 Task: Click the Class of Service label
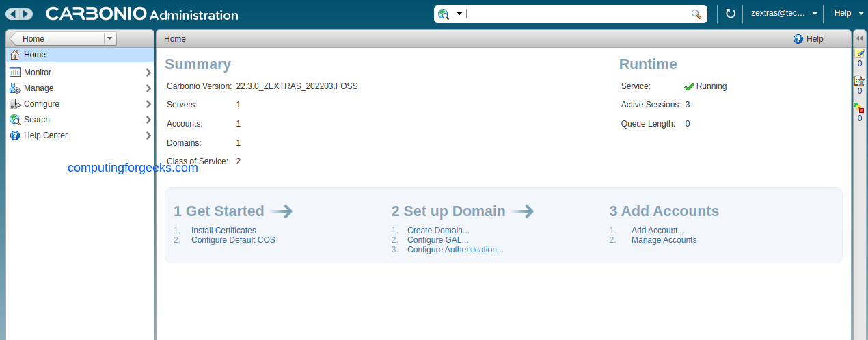pyautogui.click(x=198, y=161)
